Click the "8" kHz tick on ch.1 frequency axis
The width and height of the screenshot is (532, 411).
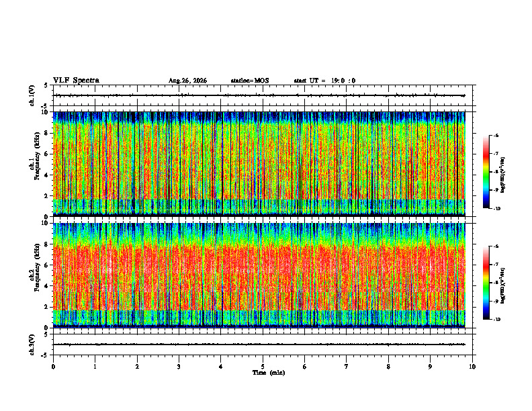click(x=47, y=133)
